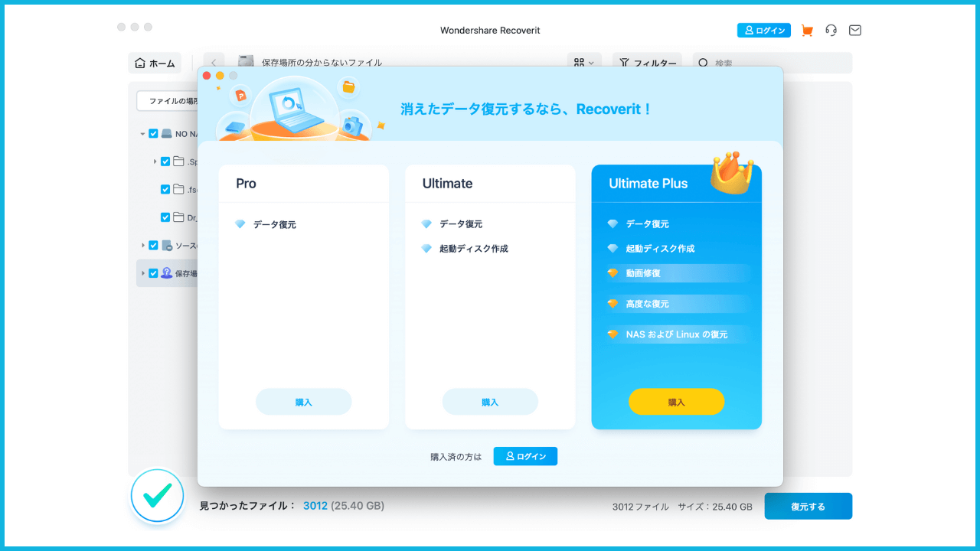Click 動画修復 in Ultimate Plus card

643,273
